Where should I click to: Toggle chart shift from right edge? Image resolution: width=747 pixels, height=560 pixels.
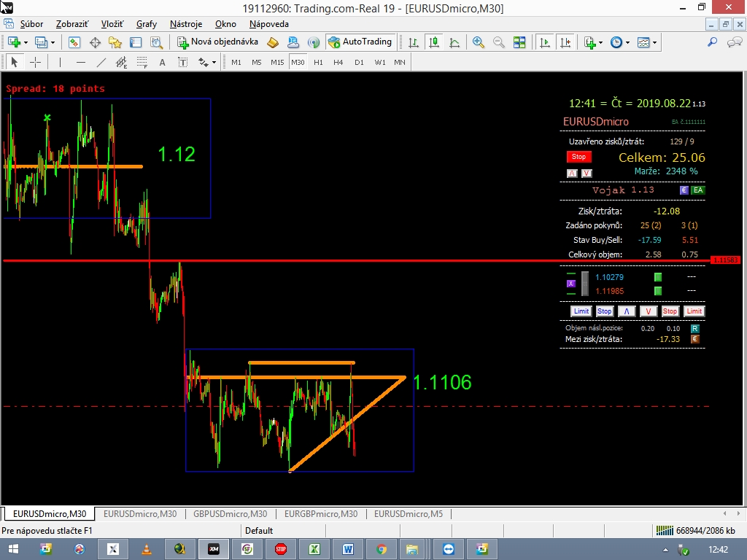coord(565,42)
